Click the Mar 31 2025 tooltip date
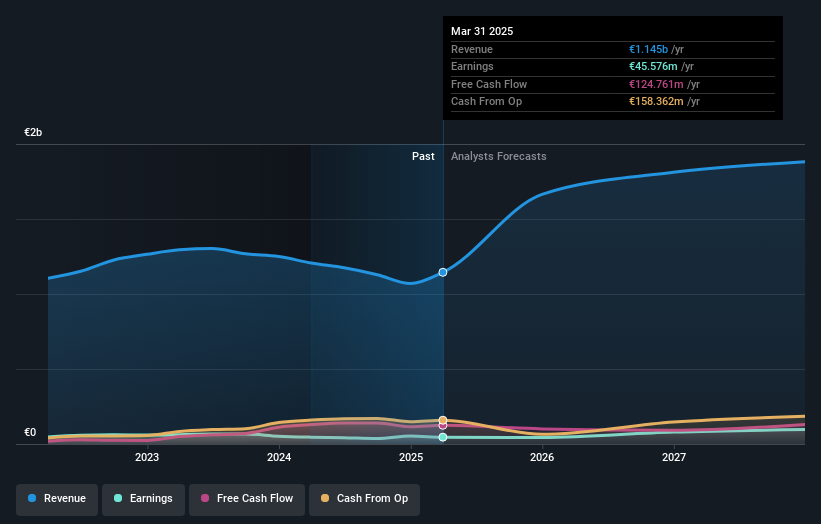Screen dimensions: 821x524 (482, 31)
